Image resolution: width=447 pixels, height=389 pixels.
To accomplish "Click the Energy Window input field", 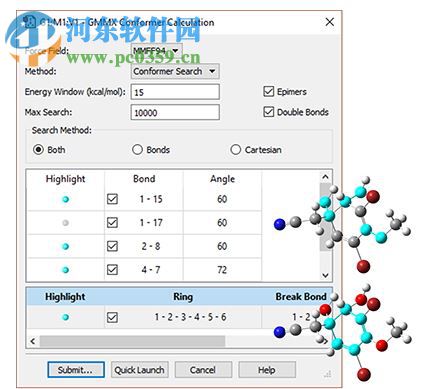I will point(175,92).
